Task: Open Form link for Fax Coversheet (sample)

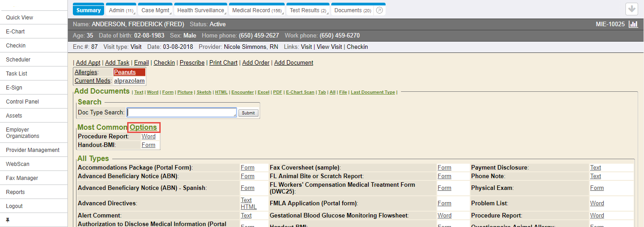Action: 444,168
